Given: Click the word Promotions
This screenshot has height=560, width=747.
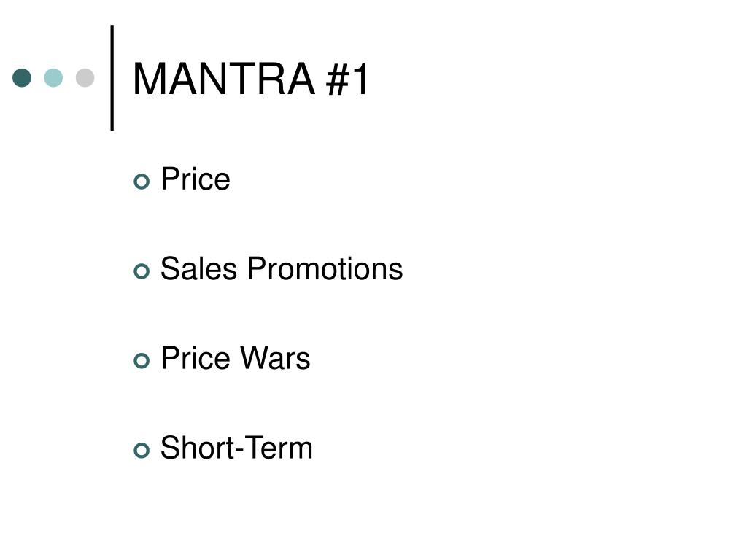Looking at the screenshot, I should (x=325, y=268).
